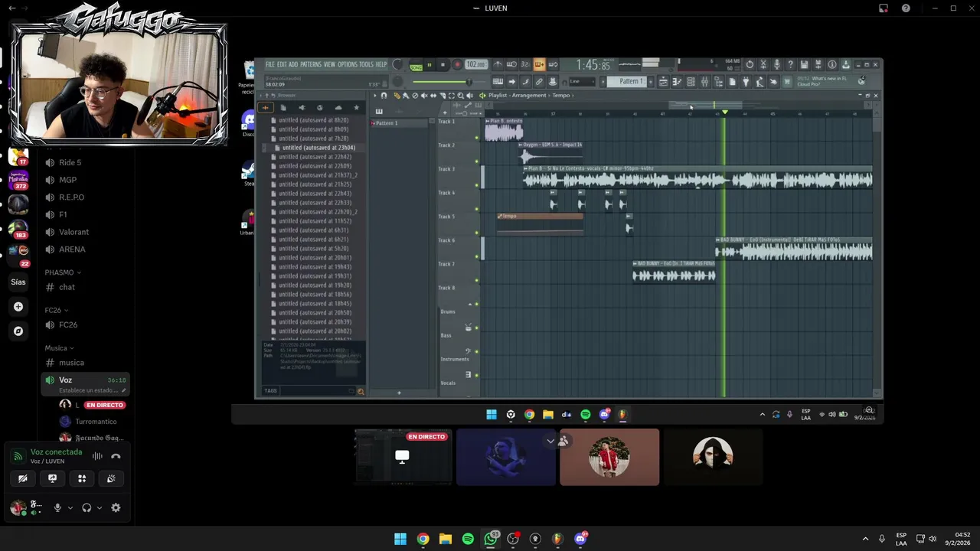Open the HELP menu in FL Studio
The width and height of the screenshot is (980, 551).
point(381,65)
